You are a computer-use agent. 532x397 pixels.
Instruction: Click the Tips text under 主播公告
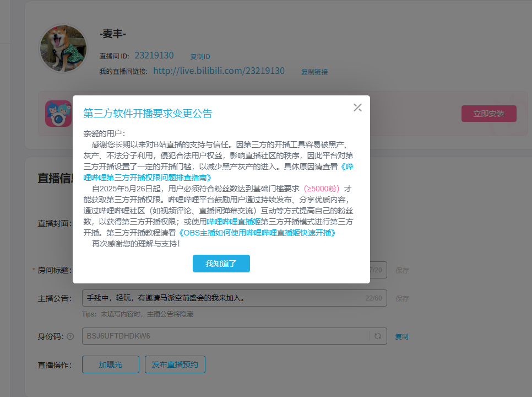(138, 314)
